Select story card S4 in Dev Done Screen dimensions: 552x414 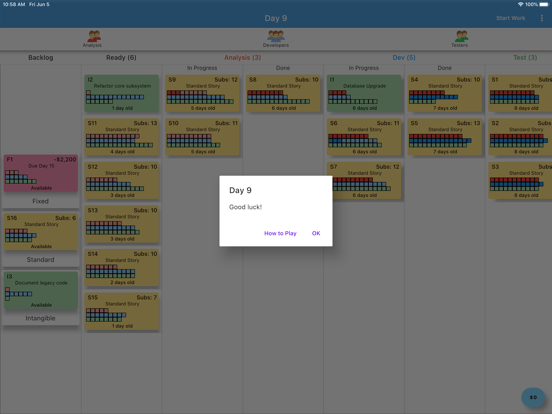(445, 93)
